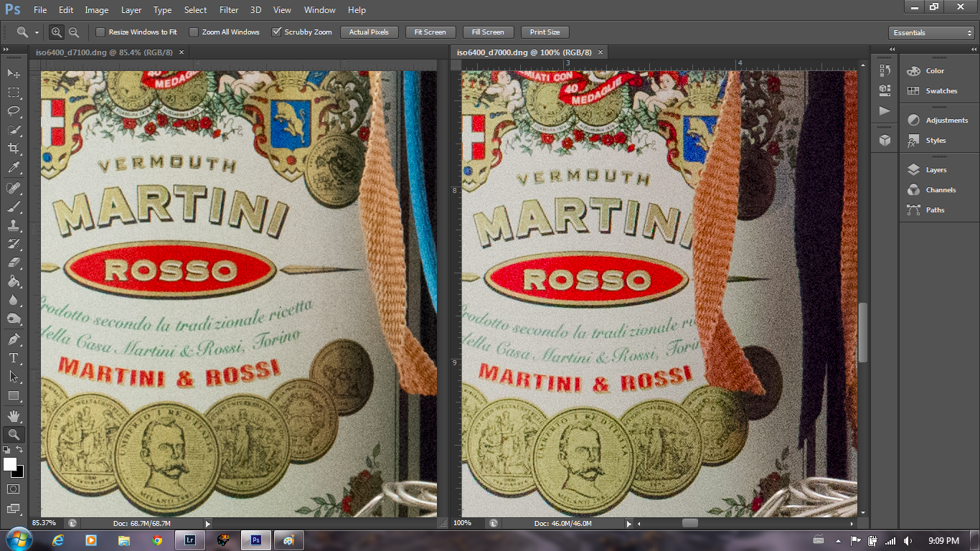This screenshot has height=551, width=980.
Task: Expand the narrow icon panel dock
Action: 892,49
